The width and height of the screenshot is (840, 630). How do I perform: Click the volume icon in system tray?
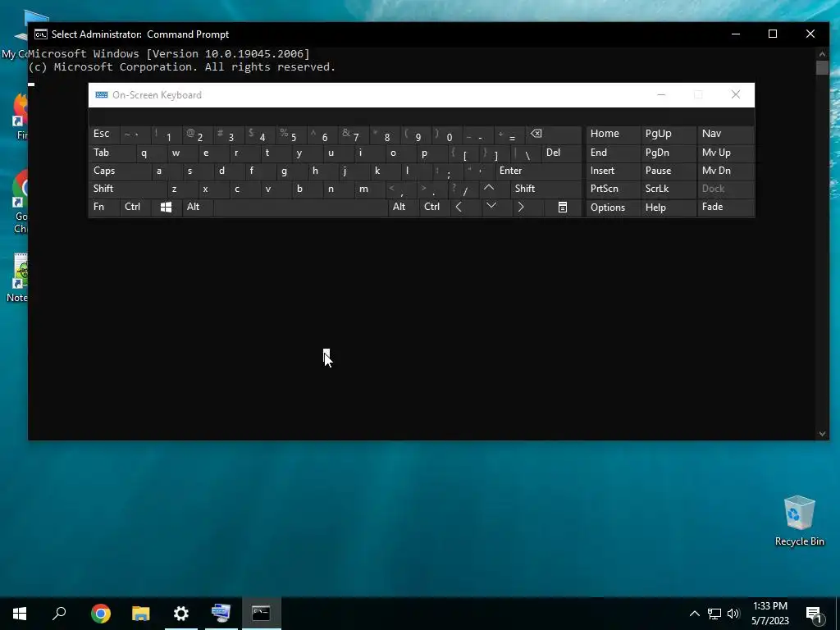pyautogui.click(x=733, y=614)
